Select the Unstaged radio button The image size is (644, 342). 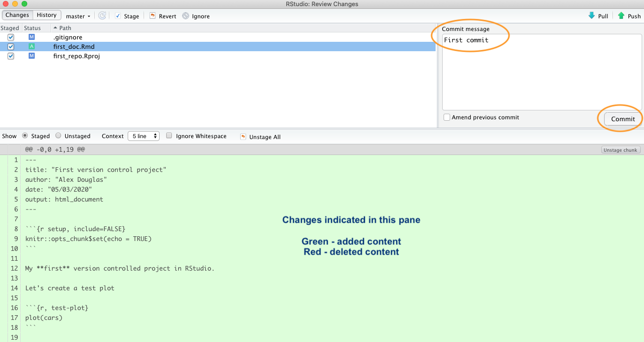pos(58,136)
